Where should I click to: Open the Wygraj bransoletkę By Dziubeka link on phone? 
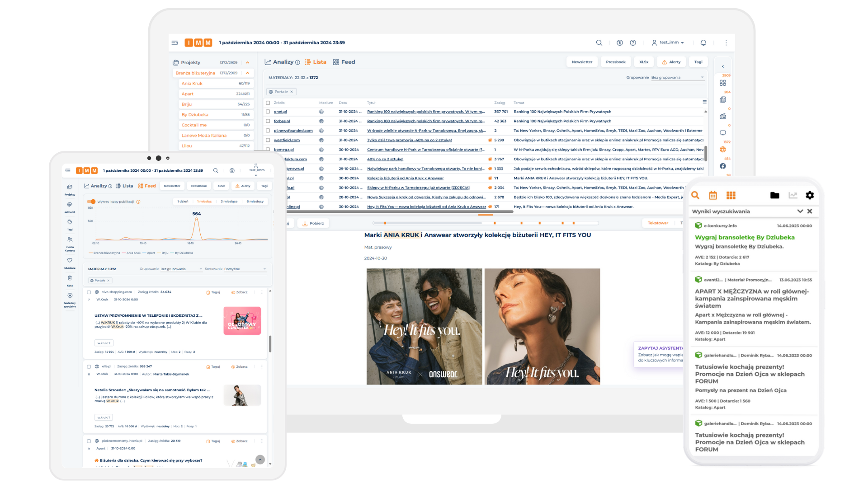745,237
